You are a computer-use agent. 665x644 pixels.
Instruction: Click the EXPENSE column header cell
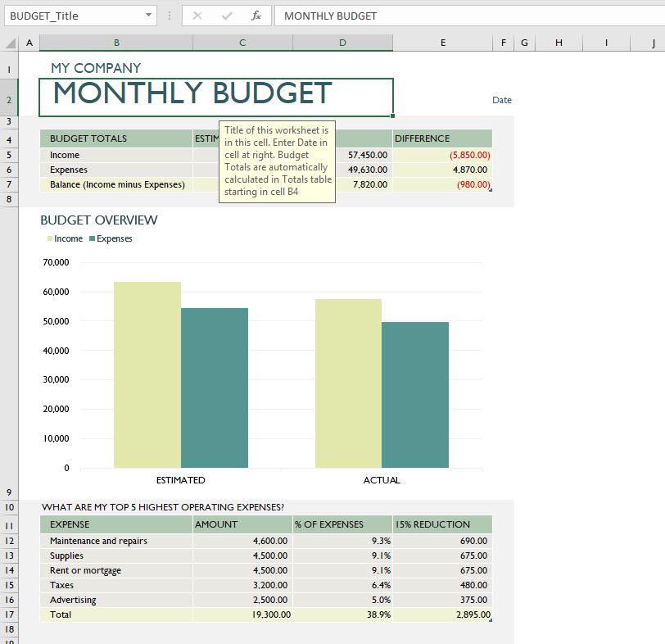click(x=116, y=524)
